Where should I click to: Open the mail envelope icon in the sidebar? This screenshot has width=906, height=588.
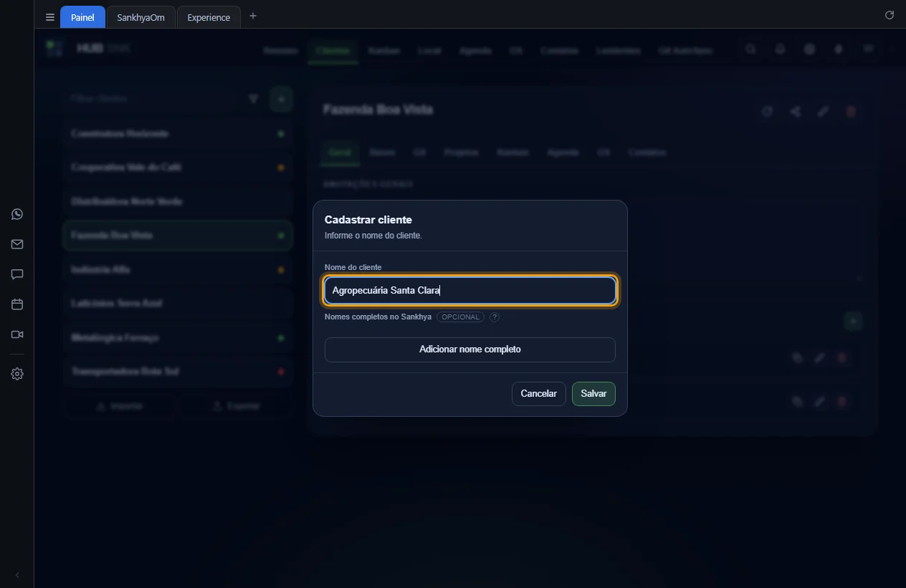point(17,244)
